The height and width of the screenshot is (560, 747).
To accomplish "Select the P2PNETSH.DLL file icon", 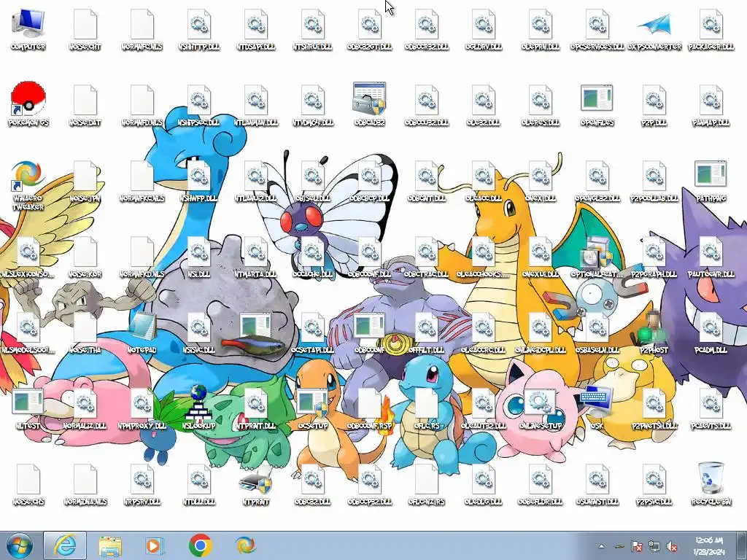I will pyautogui.click(x=654, y=402).
